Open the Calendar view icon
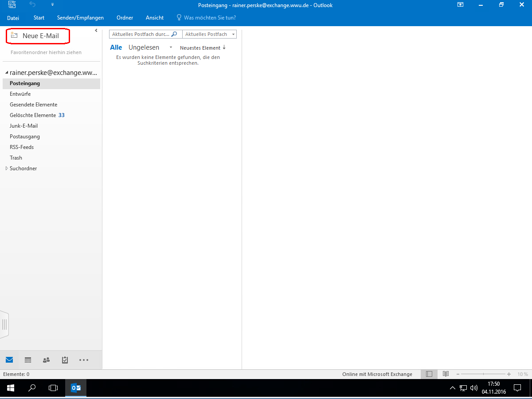The height and width of the screenshot is (399, 532). coord(27,360)
